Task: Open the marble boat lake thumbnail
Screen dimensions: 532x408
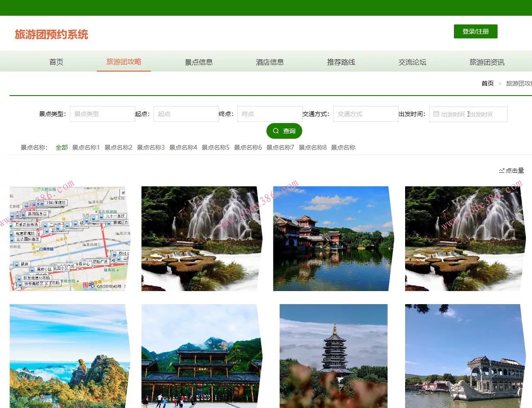Action: click(x=465, y=356)
